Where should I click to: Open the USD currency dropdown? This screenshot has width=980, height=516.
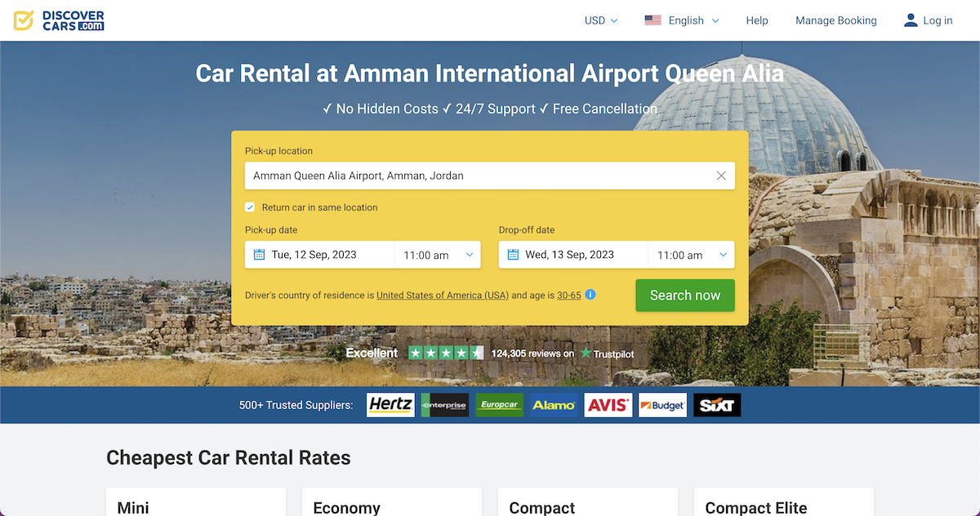coord(601,20)
